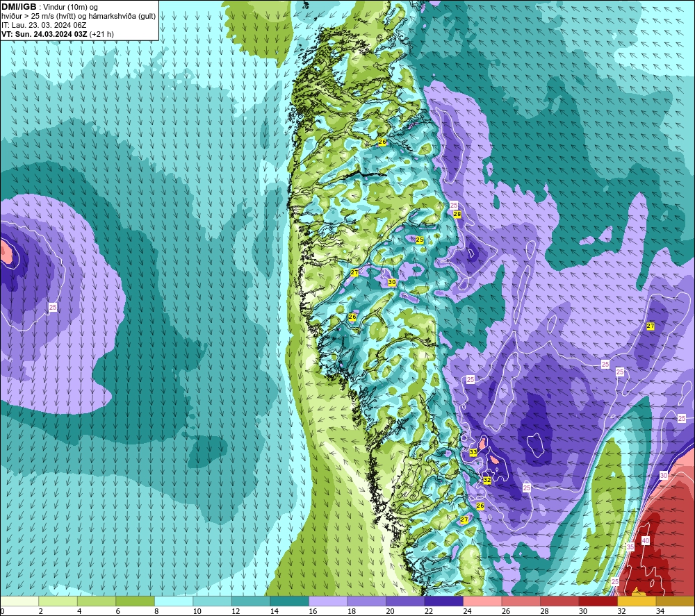Choose the legend swatch between 20 and 22

[405, 601]
